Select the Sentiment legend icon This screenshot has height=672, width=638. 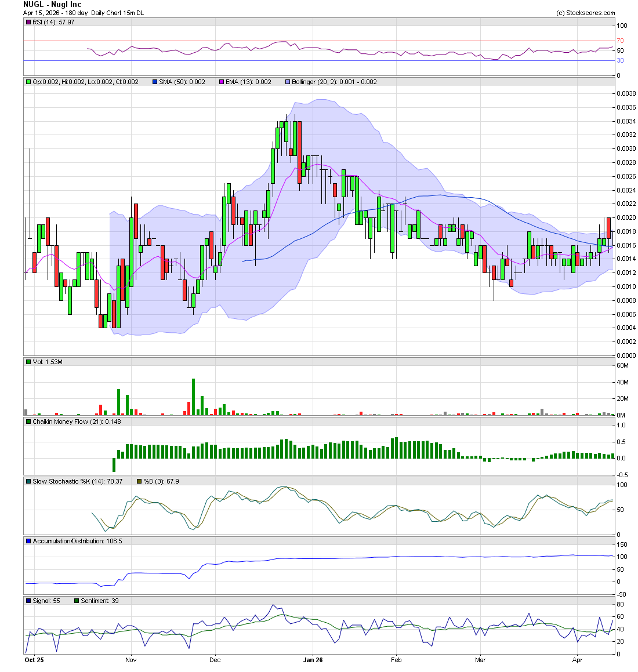[76, 601]
